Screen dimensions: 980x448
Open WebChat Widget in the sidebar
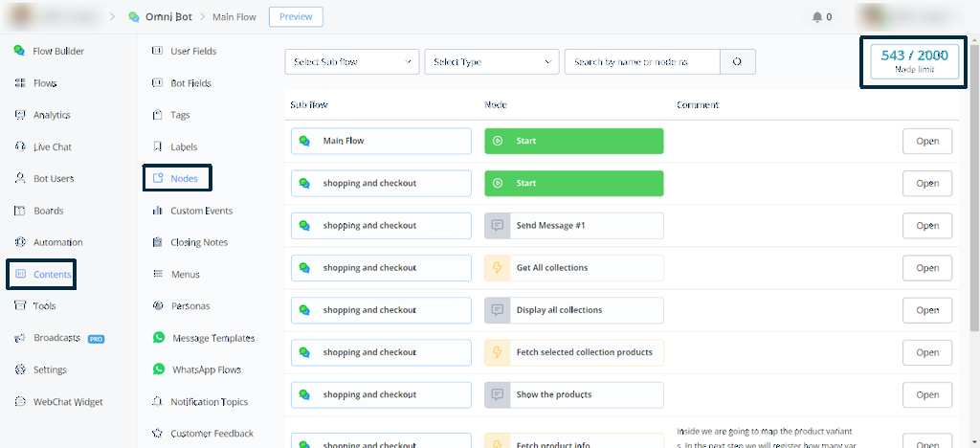coord(58,402)
